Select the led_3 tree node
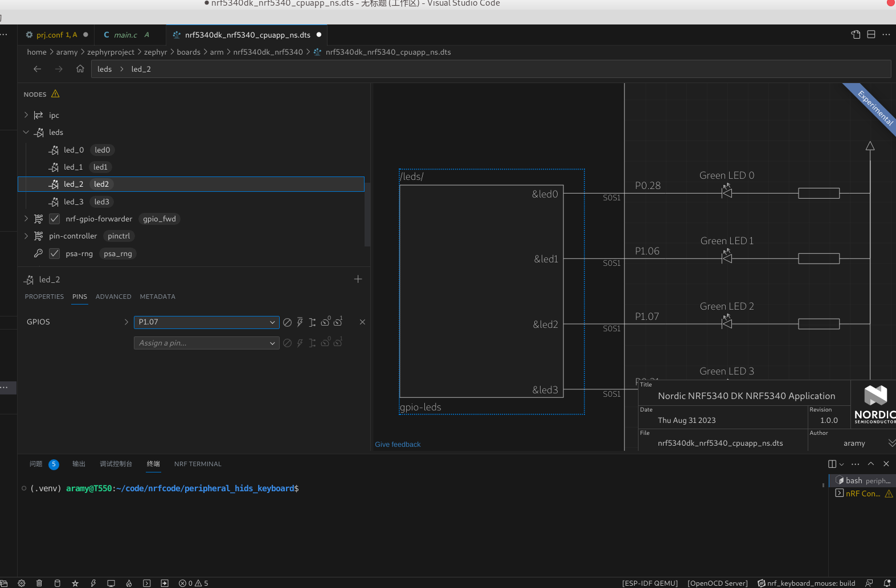This screenshot has height=588, width=896. pyautogui.click(x=191, y=202)
